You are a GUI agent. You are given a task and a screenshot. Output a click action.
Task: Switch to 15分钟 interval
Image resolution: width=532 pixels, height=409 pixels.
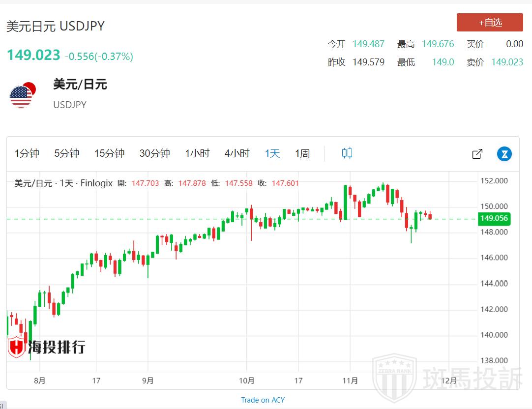[x=109, y=153]
